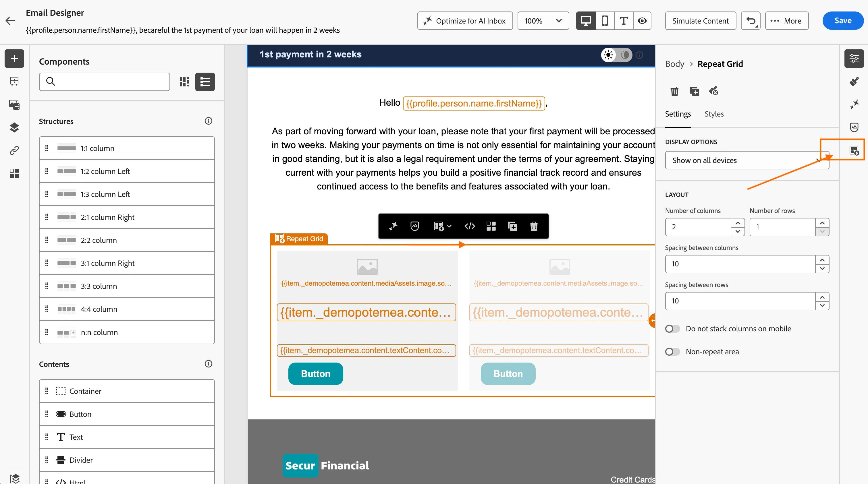Click the dark mode info icon

[x=639, y=55]
